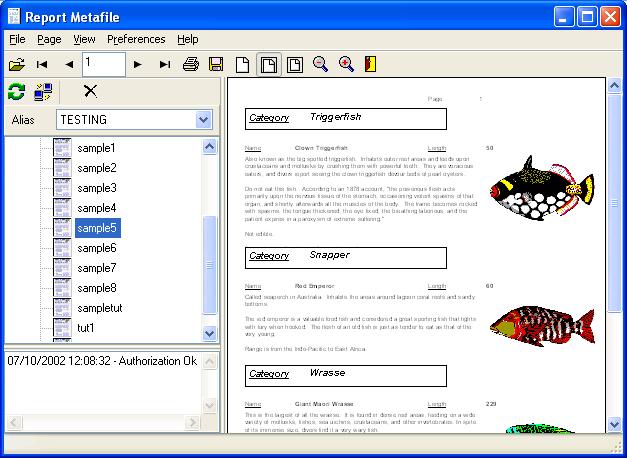The height and width of the screenshot is (458, 627).
Task: Go to the next page
Action: tap(138, 64)
